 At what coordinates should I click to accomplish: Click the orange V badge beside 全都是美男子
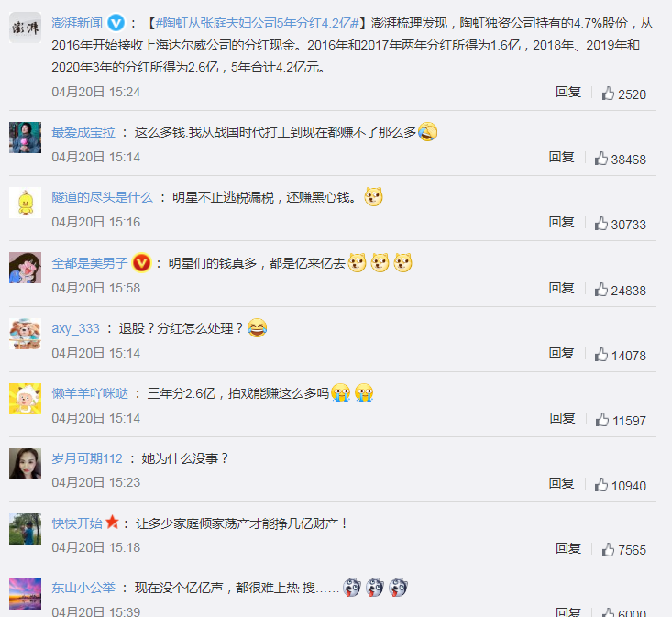pos(141,262)
